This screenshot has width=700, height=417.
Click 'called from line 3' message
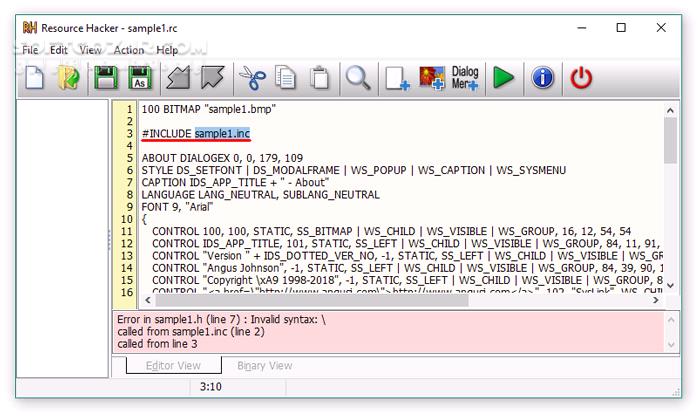157,344
